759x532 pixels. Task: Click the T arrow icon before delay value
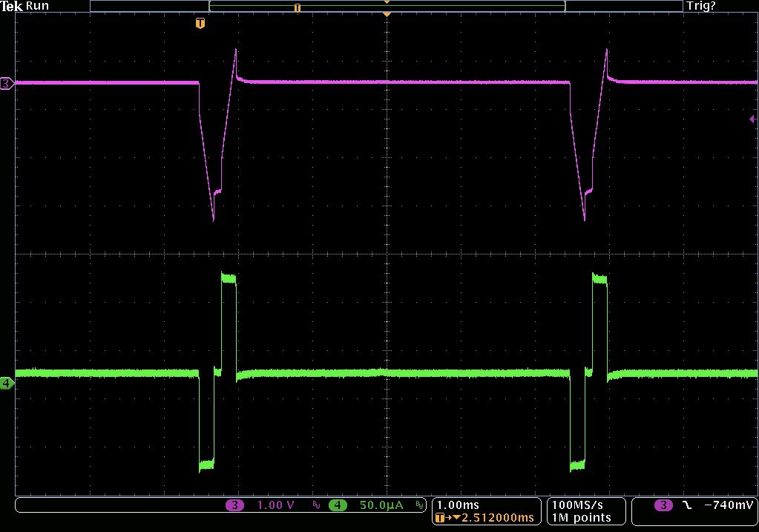click(x=447, y=518)
